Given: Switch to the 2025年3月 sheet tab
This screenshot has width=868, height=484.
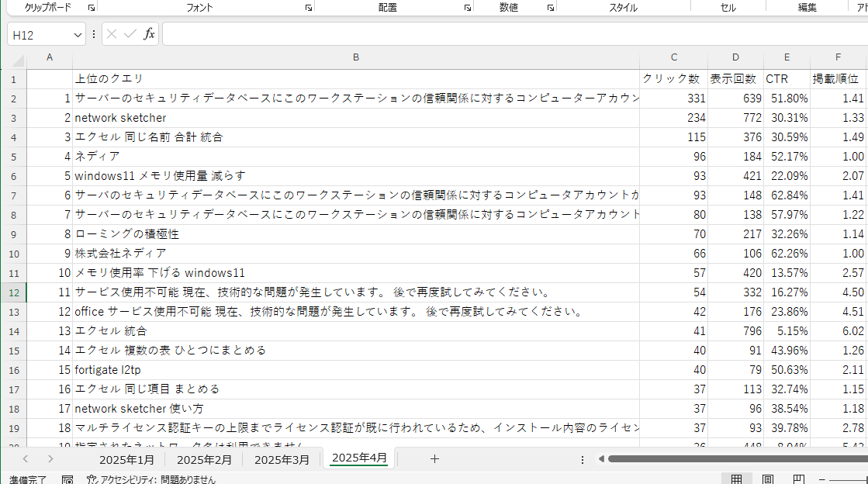Looking at the screenshot, I should point(282,458).
